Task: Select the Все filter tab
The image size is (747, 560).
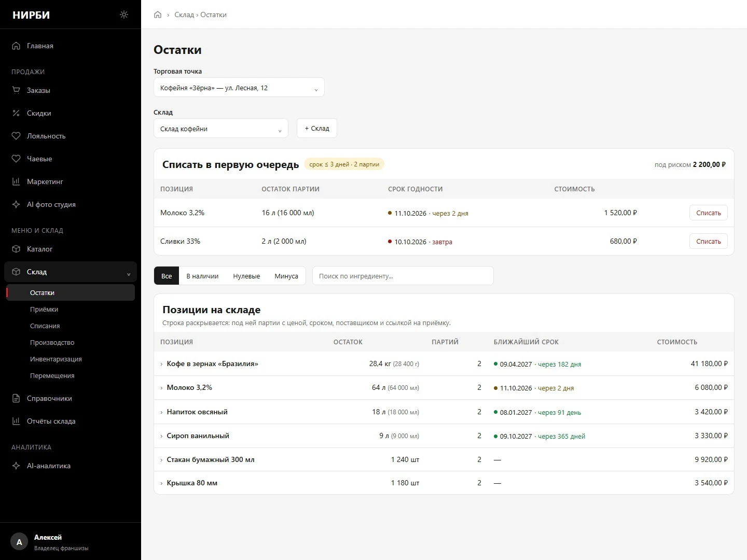Action: pyautogui.click(x=167, y=276)
